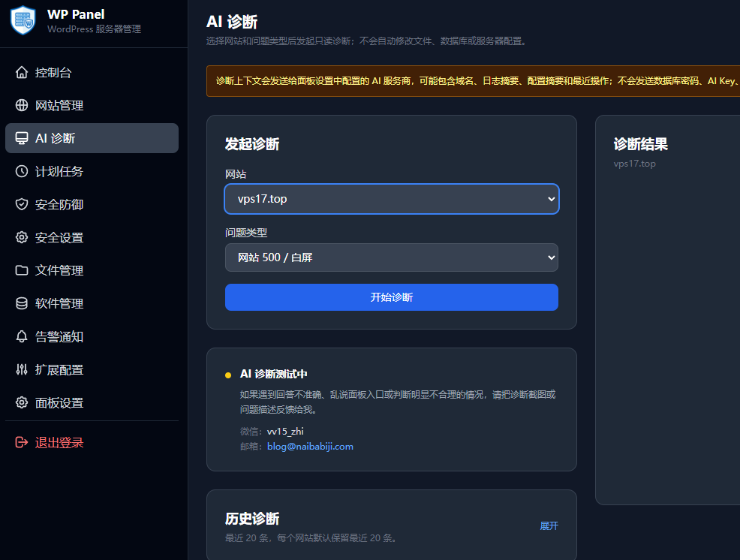Click the AI 诊断测试中 notice title
This screenshot has height=560, width=740.
point(274,374)
